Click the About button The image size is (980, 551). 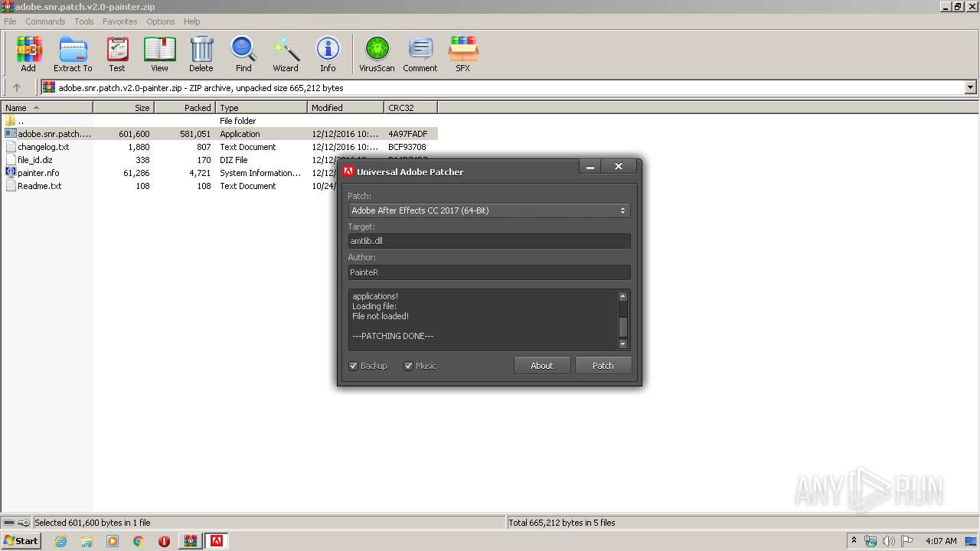(x=542, y=366)
